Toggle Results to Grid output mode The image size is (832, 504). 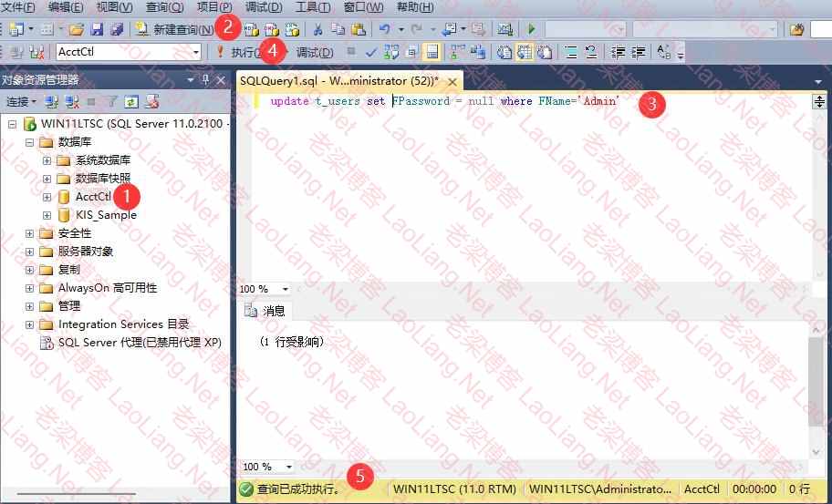click(525, 52)
